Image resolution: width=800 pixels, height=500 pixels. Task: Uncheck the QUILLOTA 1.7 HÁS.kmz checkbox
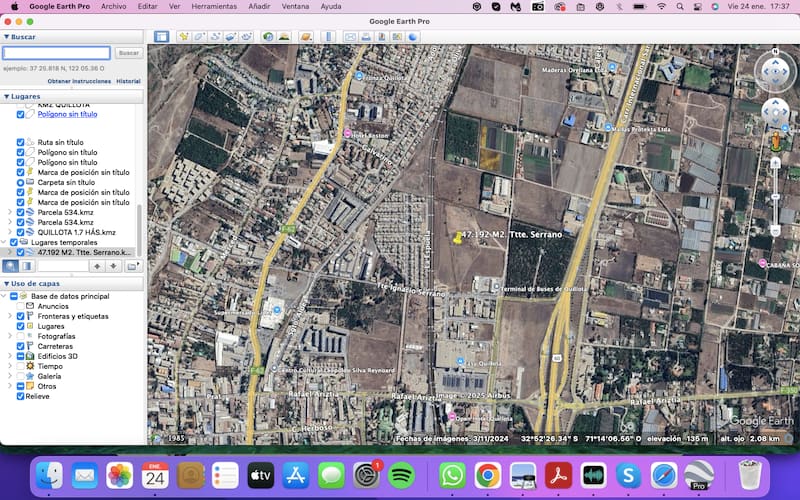(20, 232)
